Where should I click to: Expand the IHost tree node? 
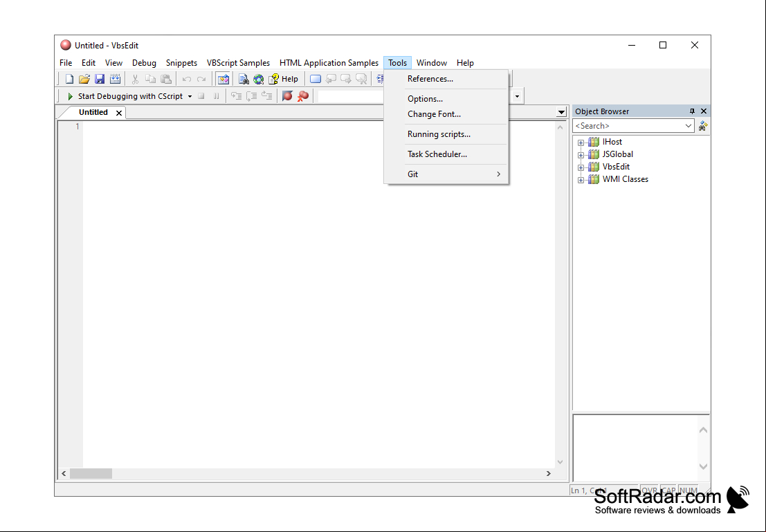point(581,143)
